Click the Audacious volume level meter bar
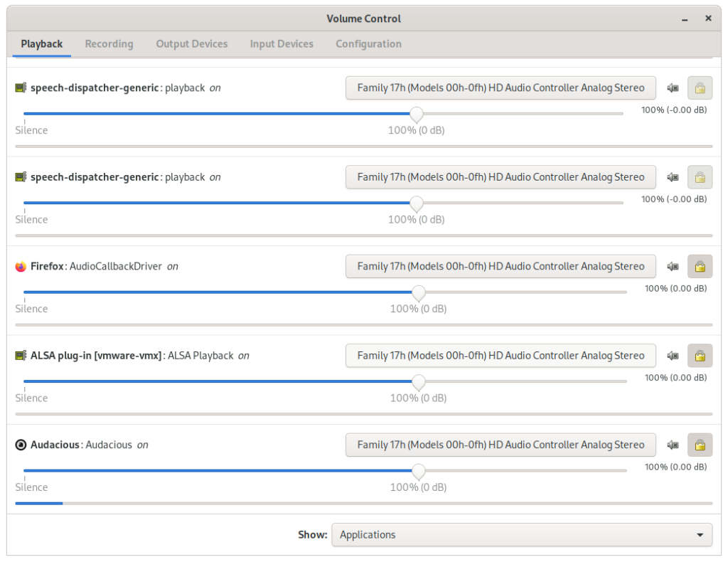Viewport: 728px width, 562px height. pyautogui.click(x=363, y=504)
